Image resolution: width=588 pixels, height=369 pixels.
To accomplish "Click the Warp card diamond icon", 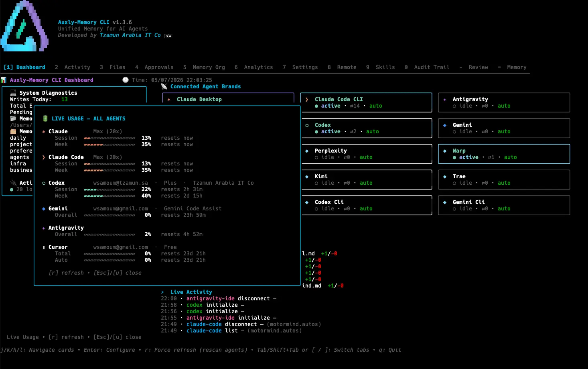I will [x=445, y=151].
